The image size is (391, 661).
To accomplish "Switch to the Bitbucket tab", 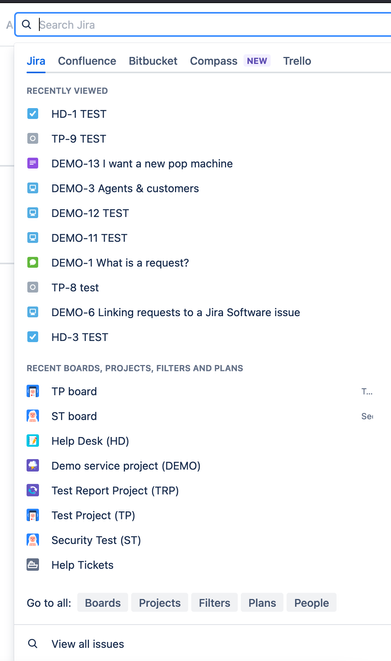I will pyautogui.click(x=153, y=61).
